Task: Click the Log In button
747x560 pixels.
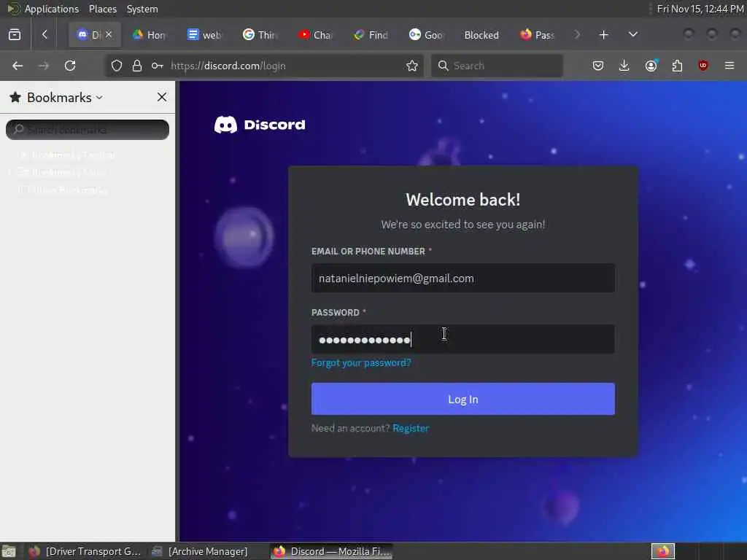Action: coord(463,399)
